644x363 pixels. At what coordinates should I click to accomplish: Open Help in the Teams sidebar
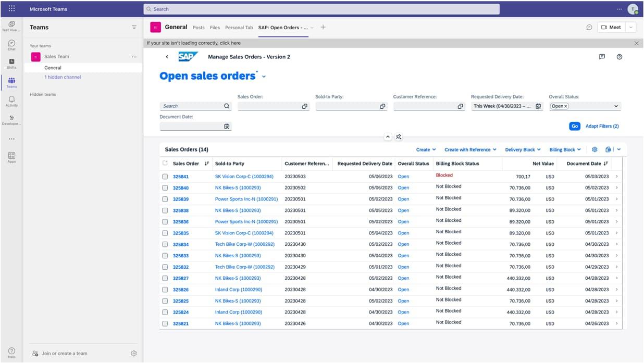point(11,353)
